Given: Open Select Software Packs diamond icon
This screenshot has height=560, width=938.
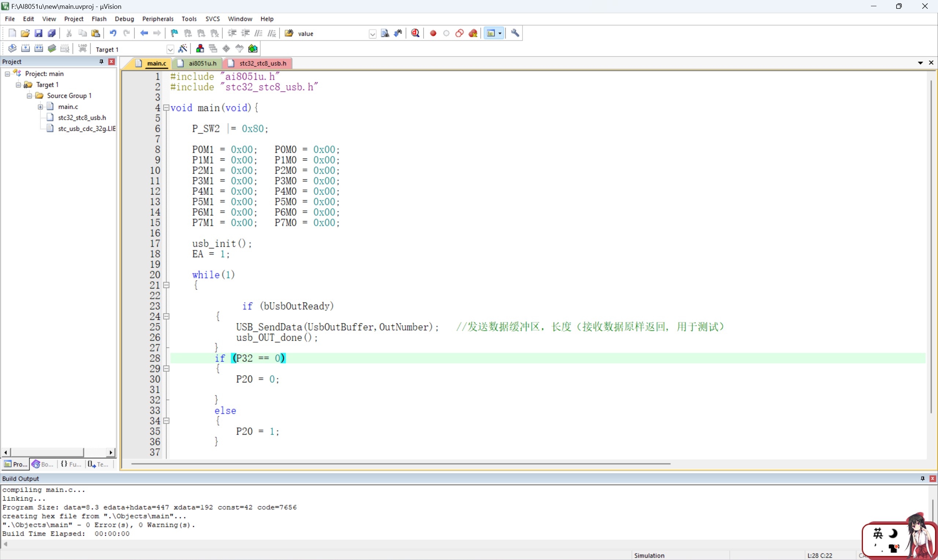Looking at the screenshot, I should click(x=226, y=48).
